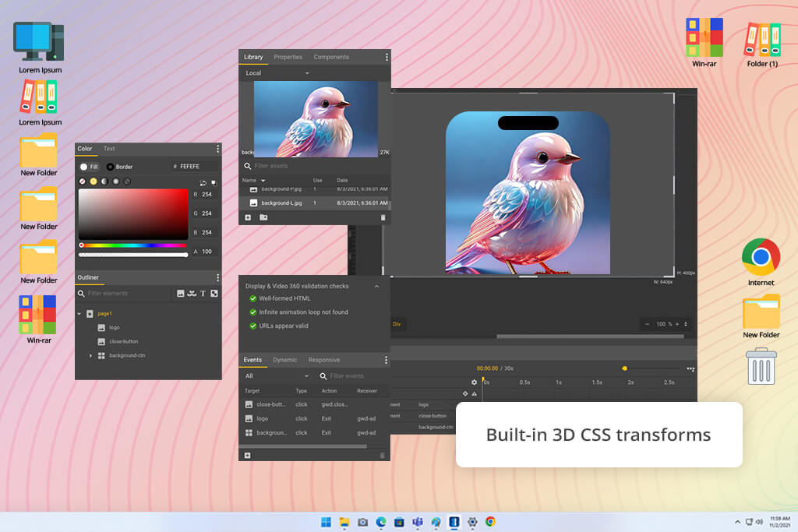
Task: Click the Div breadcrumb label below stage
Action: (397, 324)
